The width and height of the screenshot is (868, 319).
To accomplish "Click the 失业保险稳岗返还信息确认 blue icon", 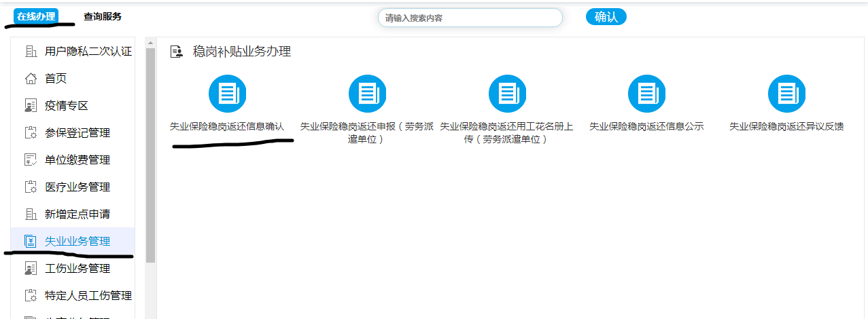I will (x=227, y=94).
